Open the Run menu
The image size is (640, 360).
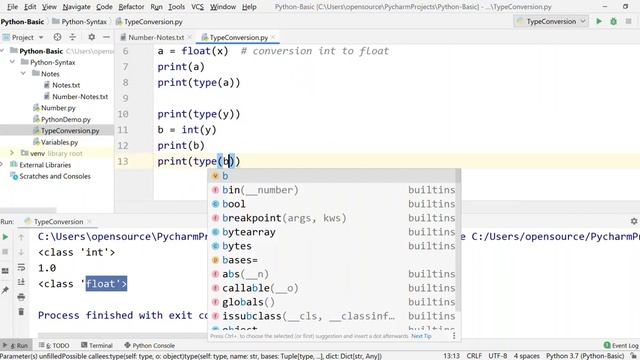tap(156, 7)
